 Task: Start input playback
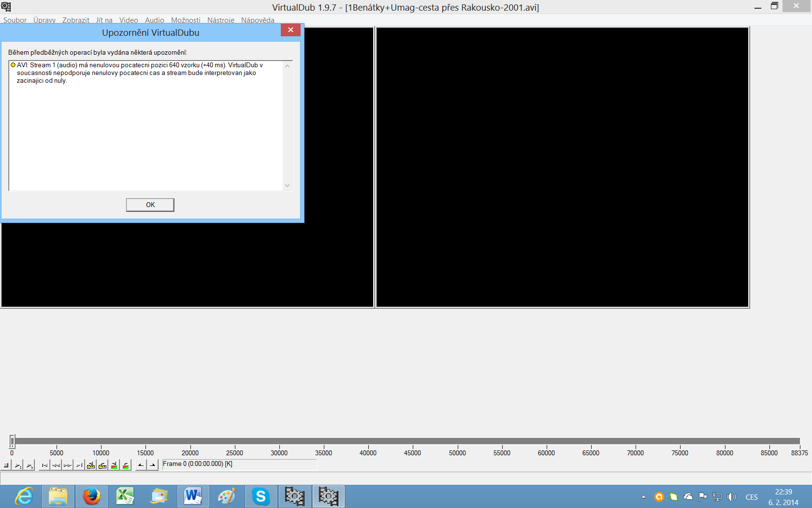point(18,465)
